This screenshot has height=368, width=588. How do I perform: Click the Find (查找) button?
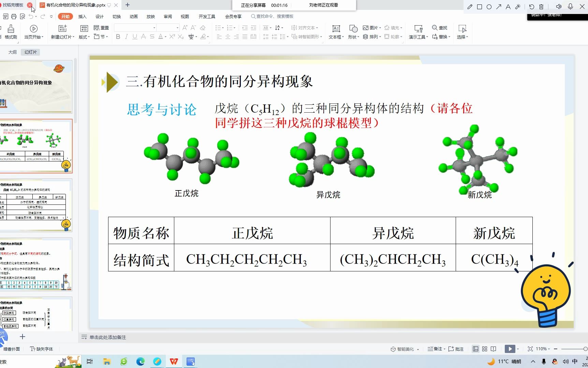pyautogui.click(x=440, y=28)
